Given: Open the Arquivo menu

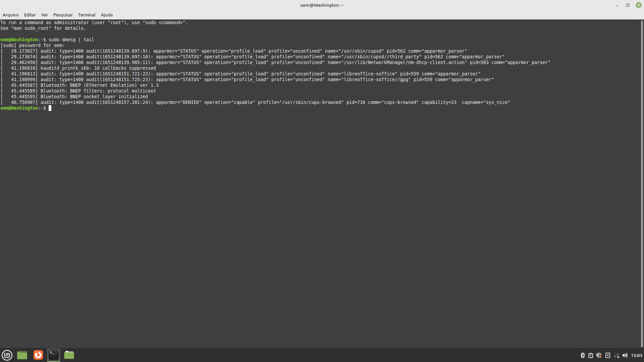Looking at the screenshot, I should click(x=11, y=15).
